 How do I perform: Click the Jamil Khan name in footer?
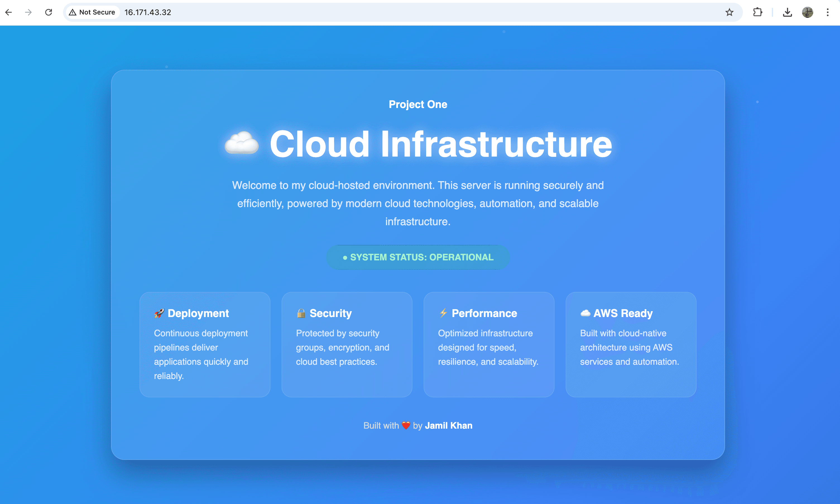coord(448,426)
